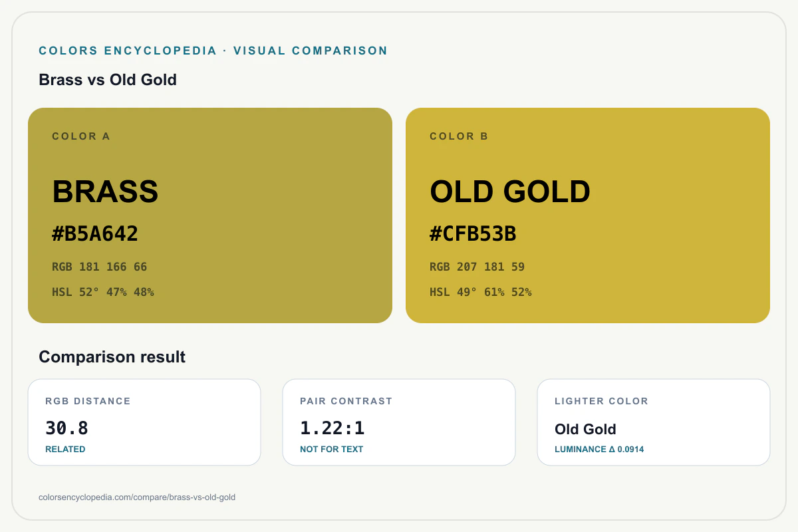Open the RGB Distance result card
This screenshot has height=532, width=798.
coord(144,422)
